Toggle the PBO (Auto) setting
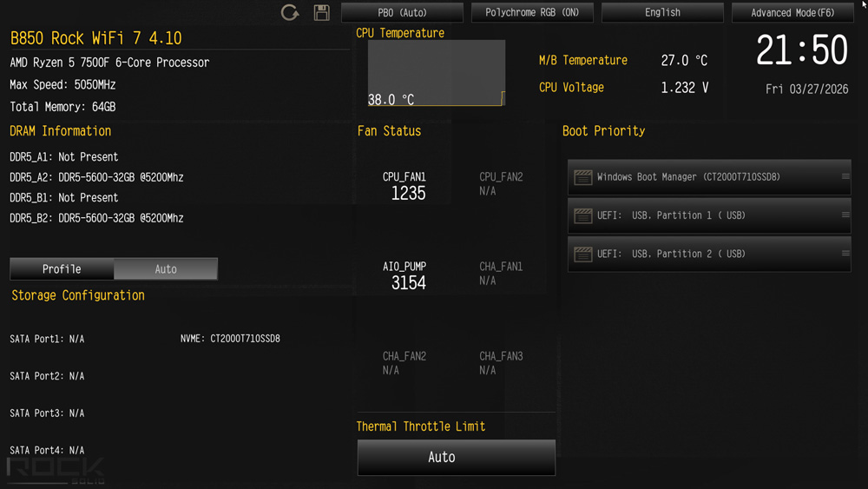Image resolution: width=868 pixels, height=489 pixels. [402, 13]
